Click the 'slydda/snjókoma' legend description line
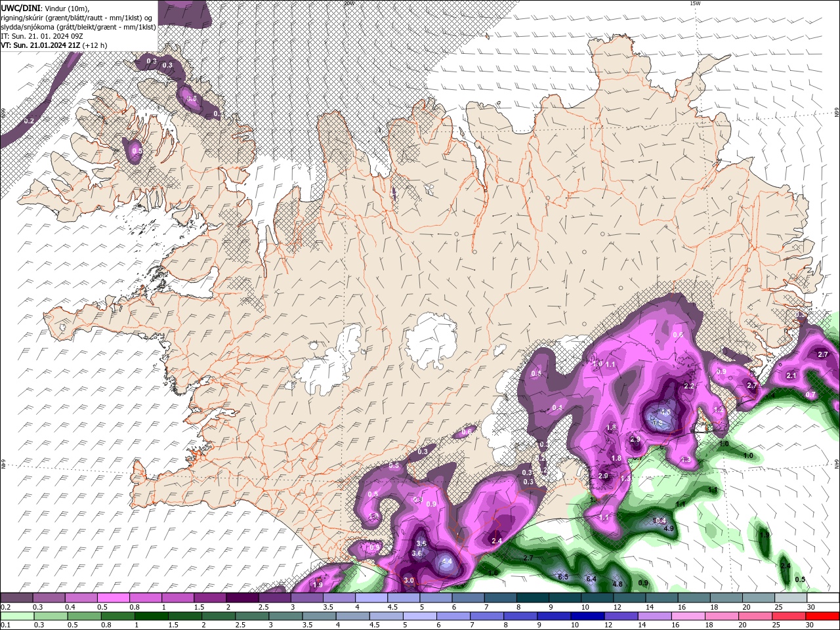This screenshot has width=840, height=630. (x=78, y=27)
